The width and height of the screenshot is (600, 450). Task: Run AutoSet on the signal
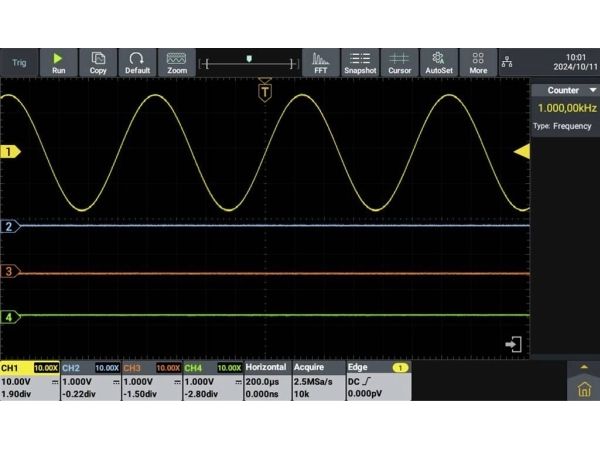(439, 63)
